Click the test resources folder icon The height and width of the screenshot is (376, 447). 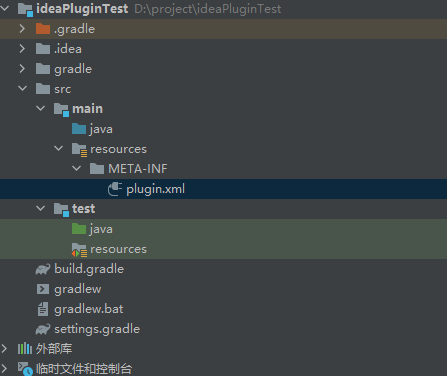79,250
